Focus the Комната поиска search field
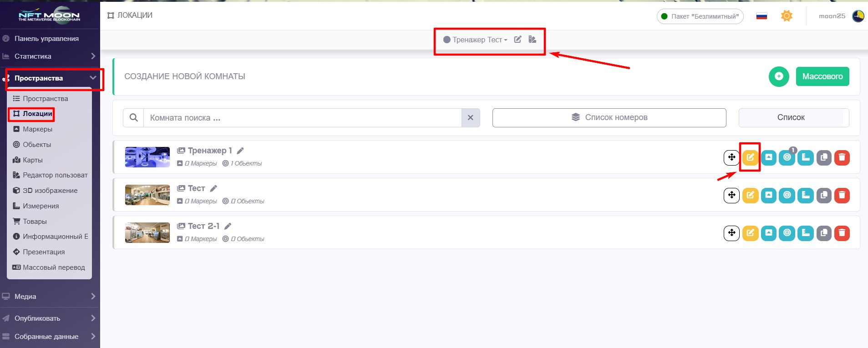868x348 pixels. point(303,118)
